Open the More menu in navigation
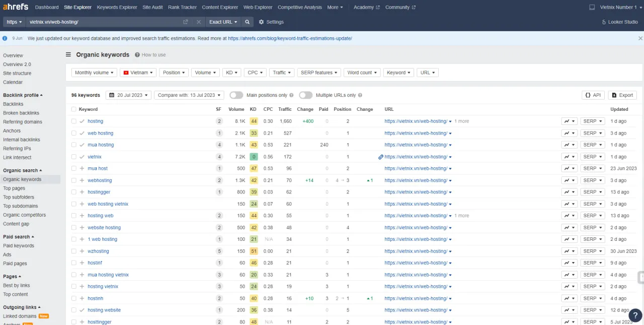The image size is (644, 325). 335,7
